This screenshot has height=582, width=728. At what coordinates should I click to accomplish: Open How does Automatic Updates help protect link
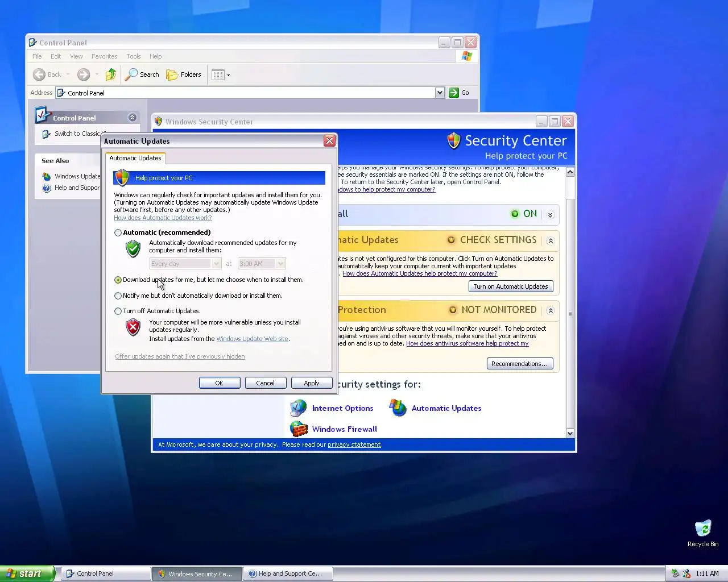tap(420, 273)
